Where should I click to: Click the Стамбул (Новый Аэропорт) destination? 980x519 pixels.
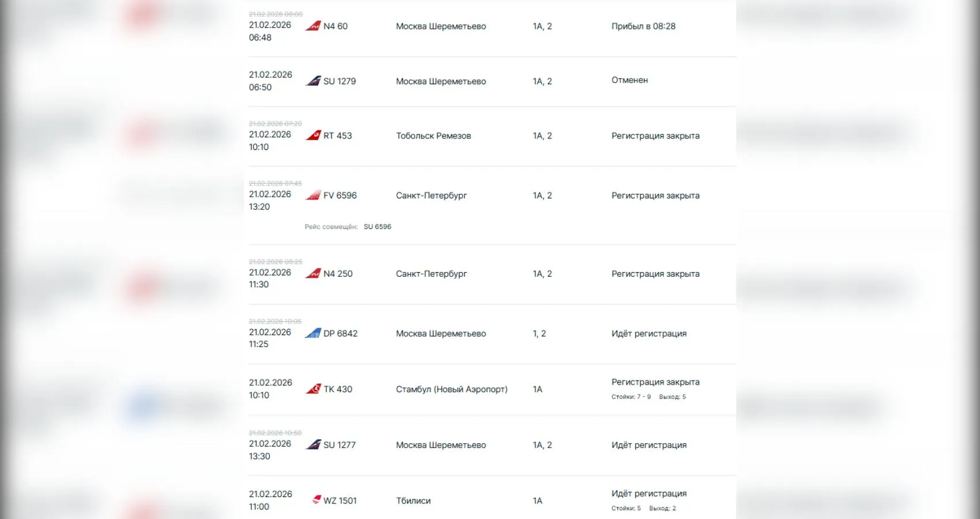click(x=451, y=389)
